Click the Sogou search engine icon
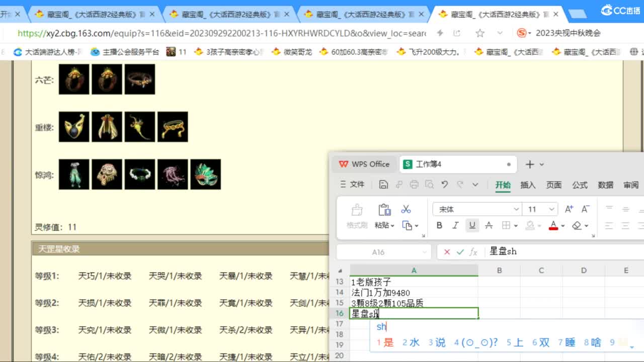 coord(522,33)
